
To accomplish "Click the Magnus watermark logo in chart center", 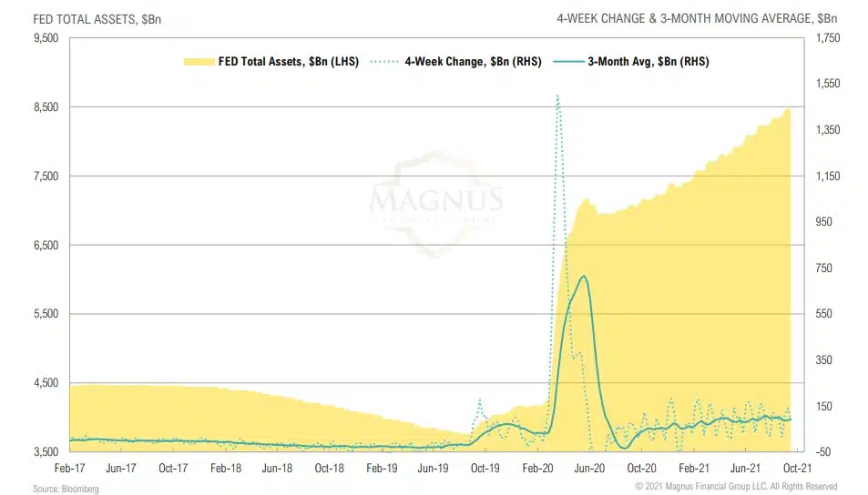I will click(435, 205).
